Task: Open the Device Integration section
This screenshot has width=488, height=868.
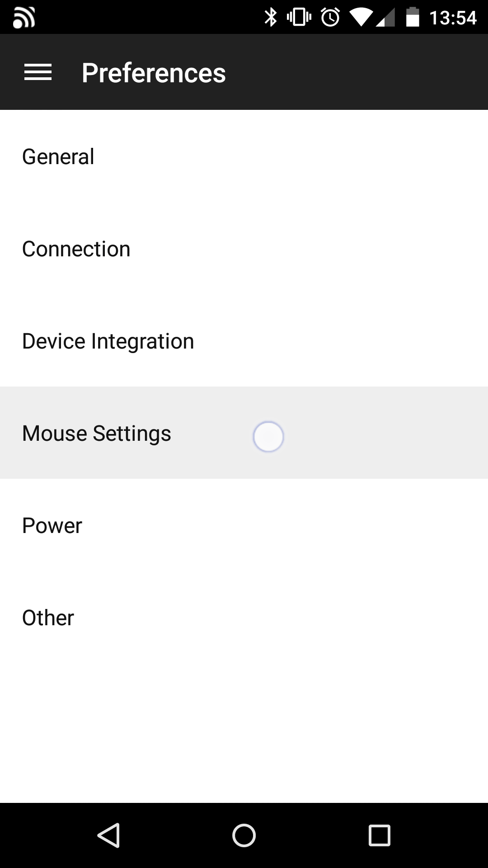Action: 108,340
